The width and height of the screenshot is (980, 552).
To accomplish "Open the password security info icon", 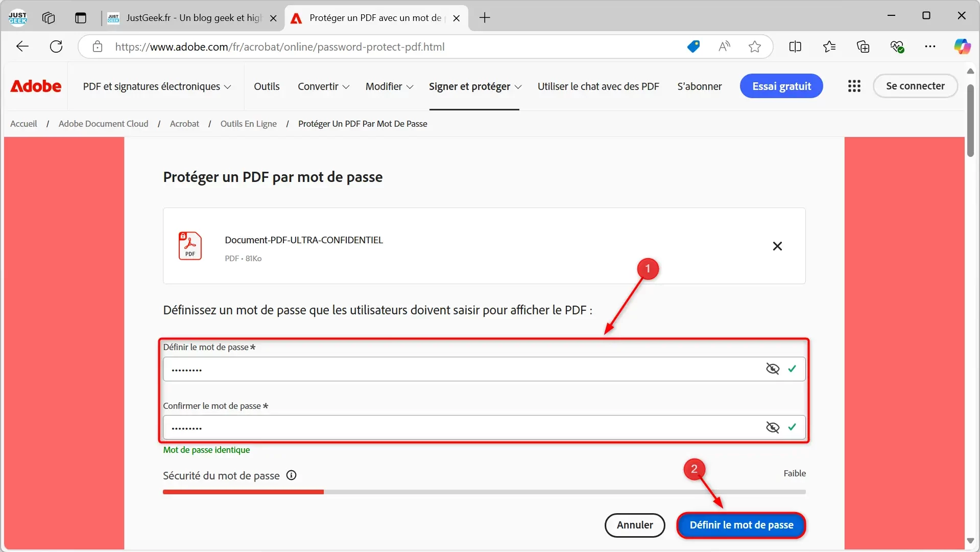I will (291, 475).
